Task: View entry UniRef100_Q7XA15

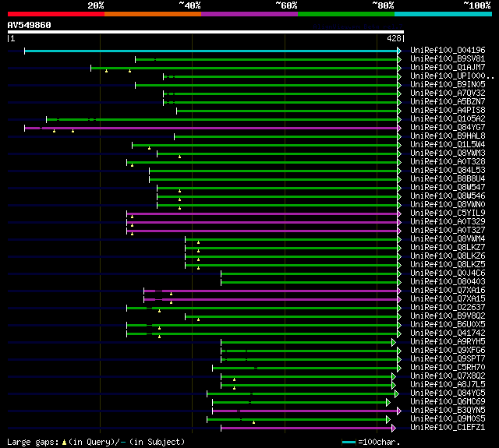Action: tap(448, 299)
